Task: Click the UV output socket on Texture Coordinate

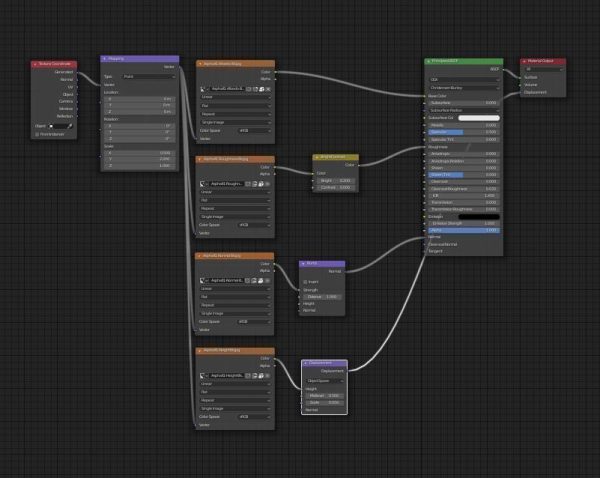Action: (x=77, y=87)
